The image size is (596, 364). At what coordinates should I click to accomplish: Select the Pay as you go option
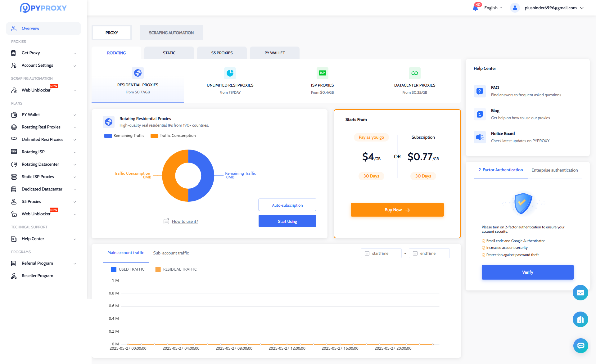[x=371, y=137]
